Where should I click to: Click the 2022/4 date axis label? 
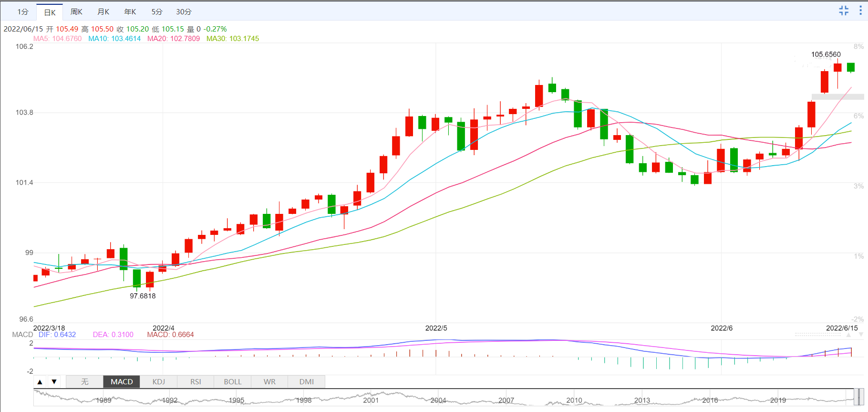pos(163,328)
